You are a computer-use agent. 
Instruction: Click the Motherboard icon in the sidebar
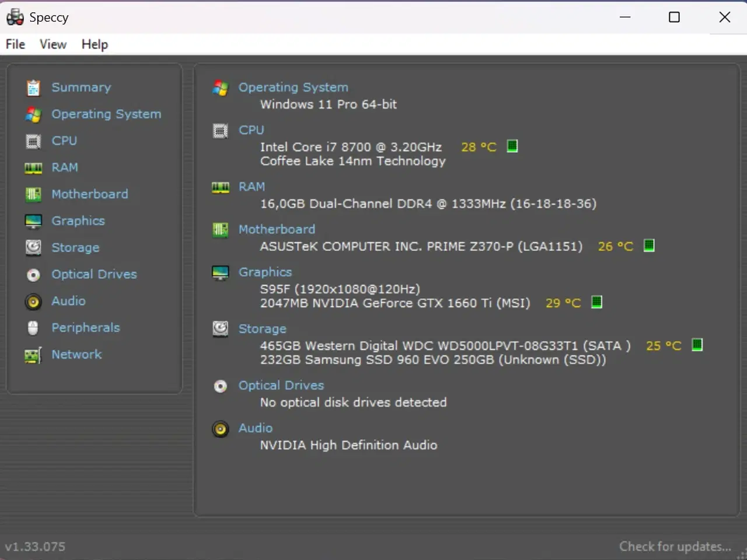point(33,194)
